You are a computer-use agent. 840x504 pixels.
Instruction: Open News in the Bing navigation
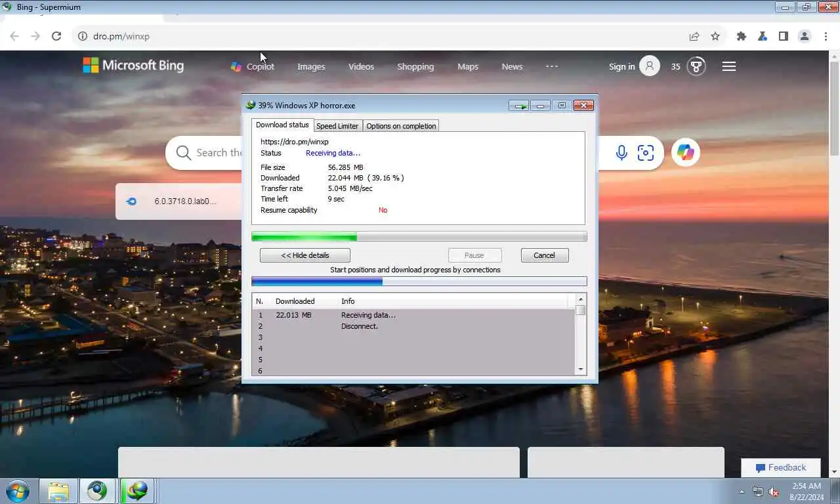(x=512, y=66)
